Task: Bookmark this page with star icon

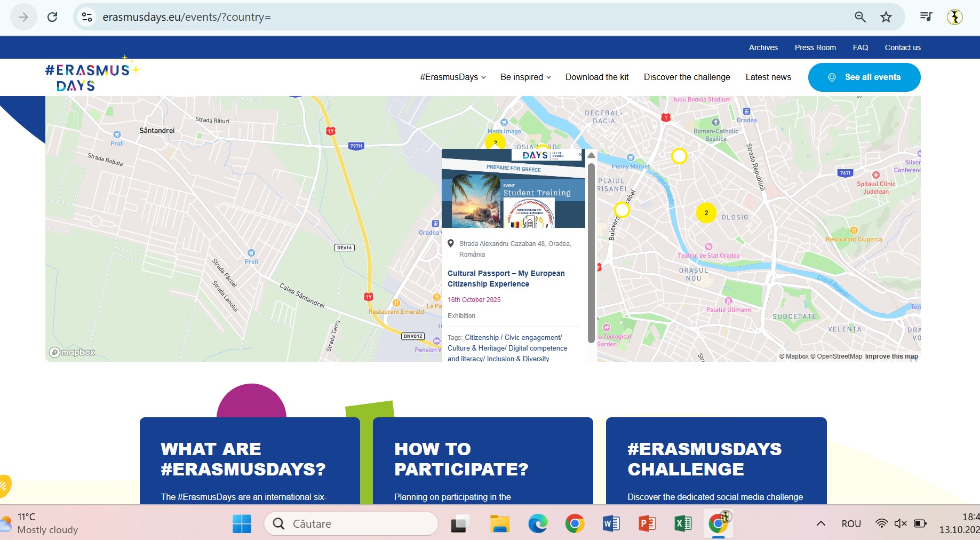Action: coord(886,17)
